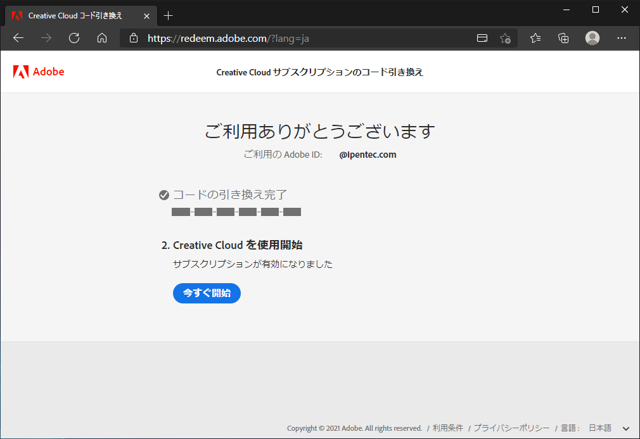This screenshot has width=640, height=439.
Task: Add this page to favorites star icon
Action: pyautogui.click(x=505, y=38)
